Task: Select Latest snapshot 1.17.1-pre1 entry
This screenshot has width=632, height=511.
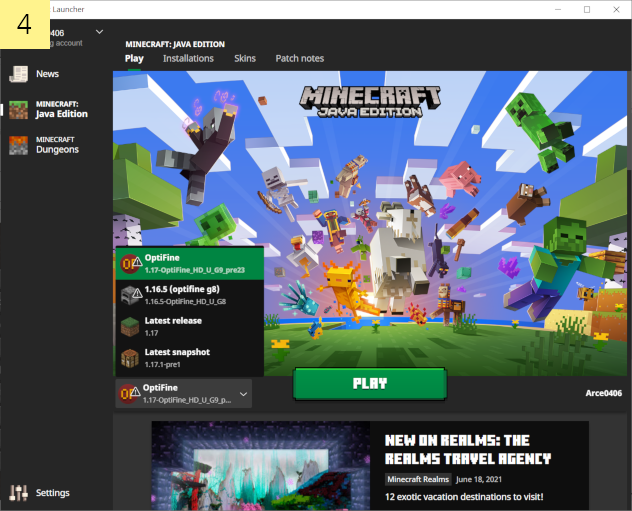Action: 190,358
